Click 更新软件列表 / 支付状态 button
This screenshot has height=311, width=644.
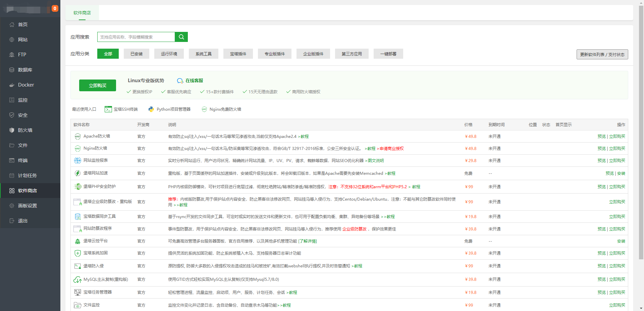click(602, 54)
